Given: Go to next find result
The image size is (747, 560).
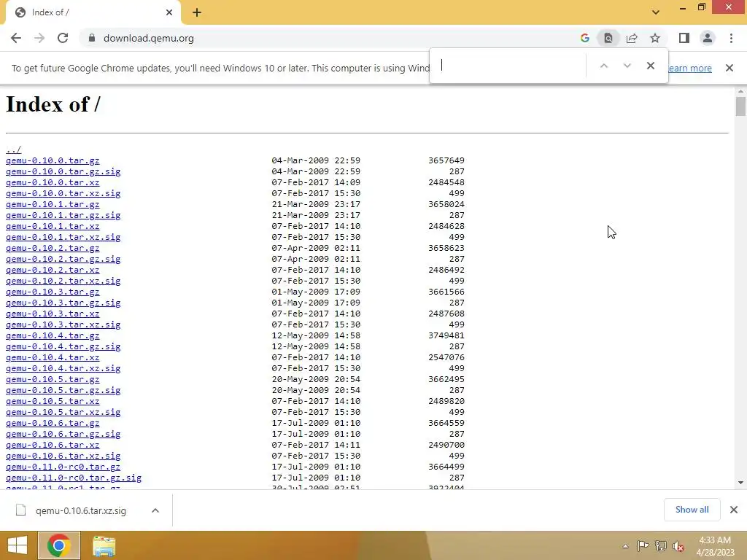Looking at the screenshot, I should [x=627, y=66].
